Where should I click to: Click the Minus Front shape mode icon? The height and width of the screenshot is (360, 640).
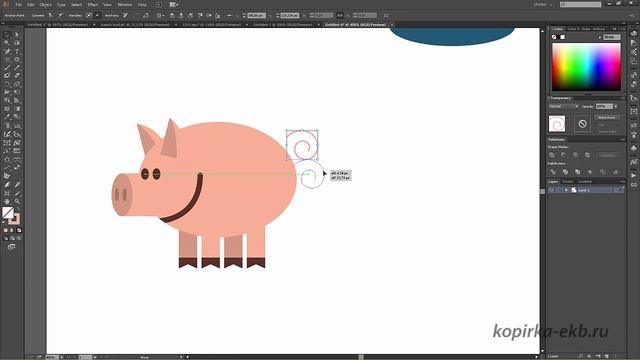(564, 155)
